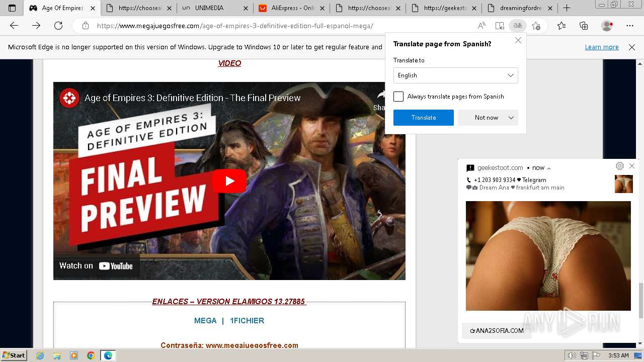The image size is (644, 362).
Task: Click the ANA2SOFIA.COM button in notification
Action: pyautogui.click(x=497, y=330)
